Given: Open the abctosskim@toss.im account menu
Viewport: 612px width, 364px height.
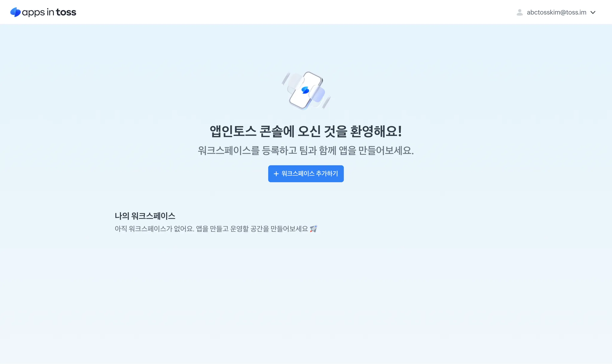Looking at the screenshot, I should (x=556, y=12).
